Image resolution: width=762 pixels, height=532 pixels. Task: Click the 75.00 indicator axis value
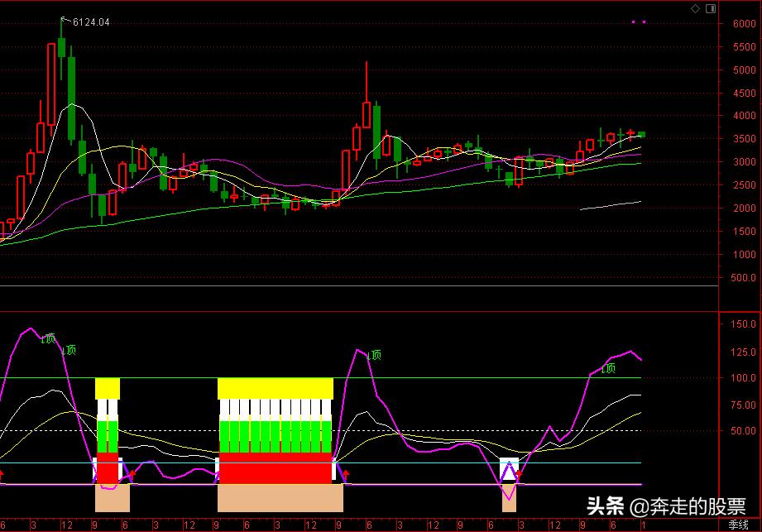744,405
